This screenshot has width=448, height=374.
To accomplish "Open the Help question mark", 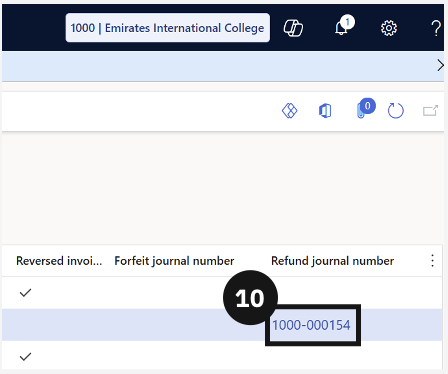I will (436, 28).
